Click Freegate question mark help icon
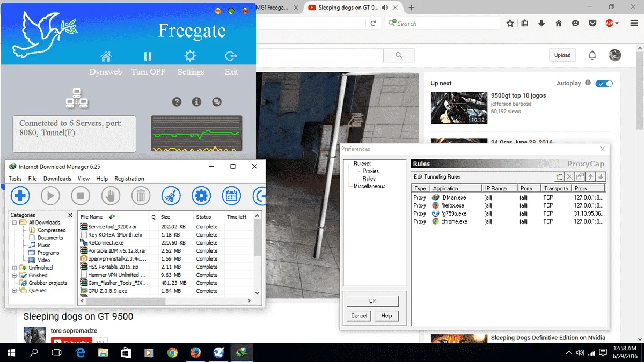 (177, 101)
